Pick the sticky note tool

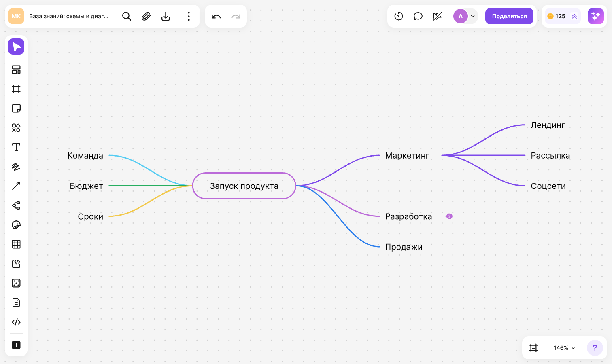[16, 108]
